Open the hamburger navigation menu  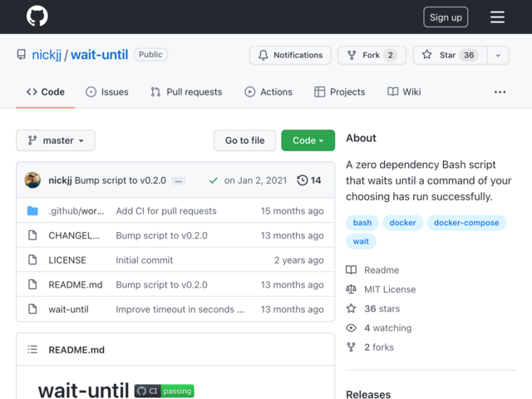497,17
